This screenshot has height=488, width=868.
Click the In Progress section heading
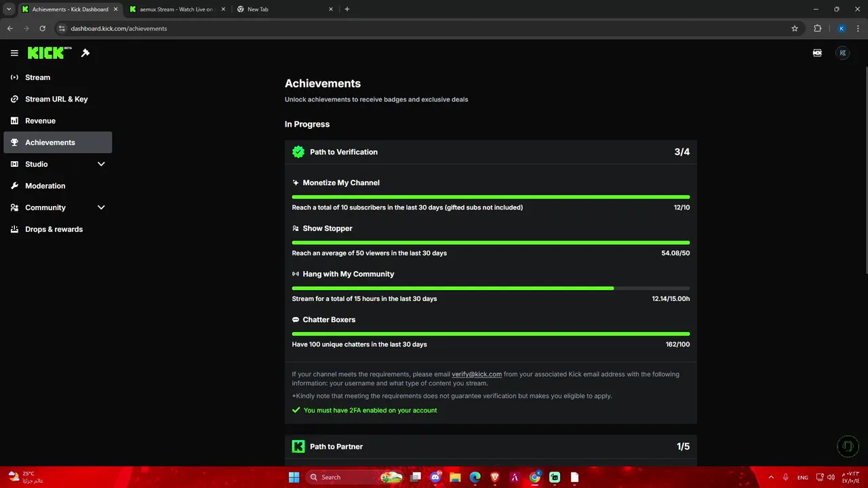(307, 124)
